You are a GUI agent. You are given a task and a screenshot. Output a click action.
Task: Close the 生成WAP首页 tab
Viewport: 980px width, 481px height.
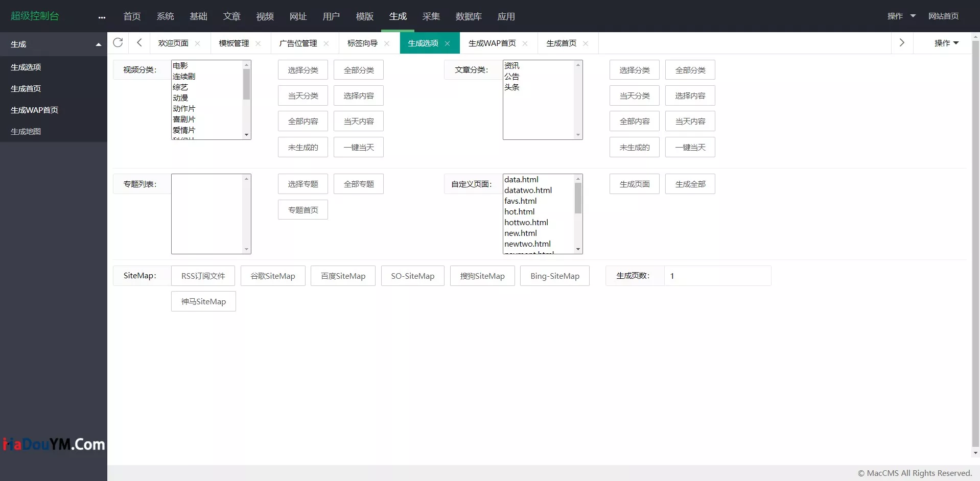tap(525, 43)
